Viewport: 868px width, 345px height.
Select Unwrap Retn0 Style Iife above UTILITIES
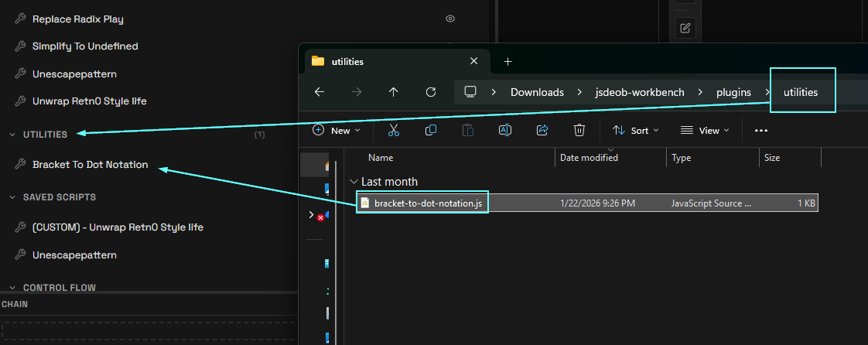(90, 102)
